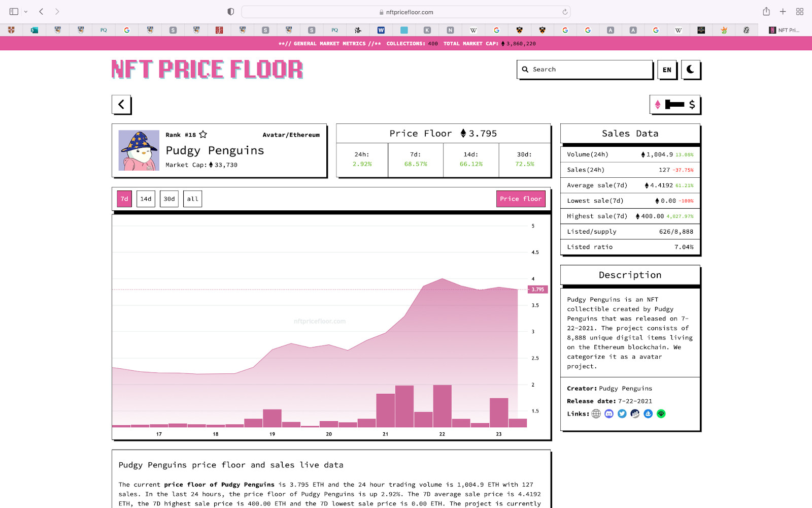Image resolution: width=812 pixels, height=508 pixels.
Task: Switch to the green SharePoint S tab
Action: point(35,30)
